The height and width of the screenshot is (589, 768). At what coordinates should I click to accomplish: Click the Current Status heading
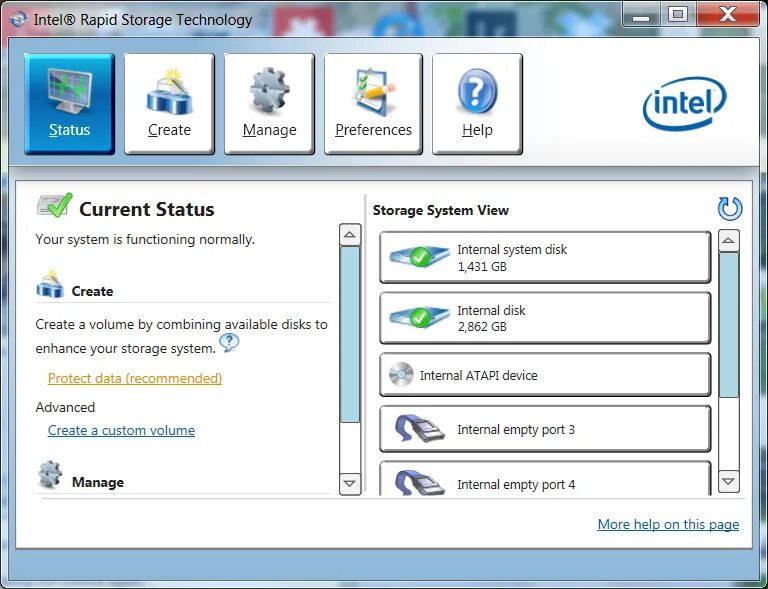pos(147,209)
